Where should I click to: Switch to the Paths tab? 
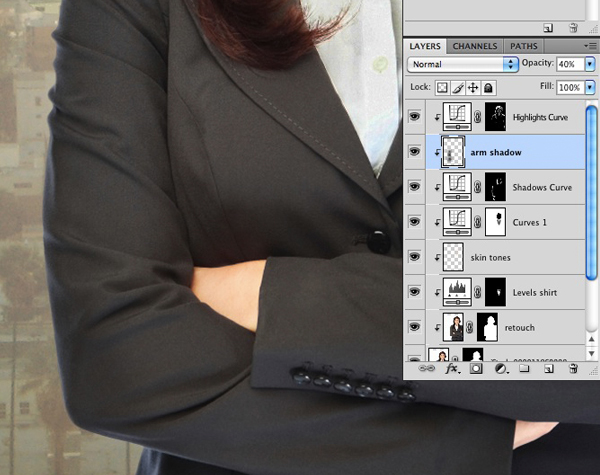[523, 46]
